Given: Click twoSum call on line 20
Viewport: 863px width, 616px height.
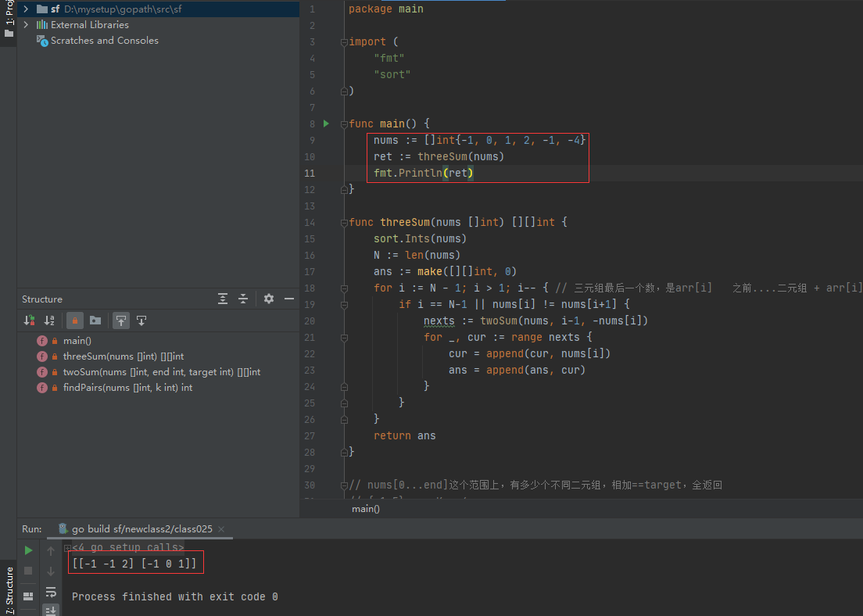Looking at the screenshot, I should pyautogui.click(x=499, y=321).
